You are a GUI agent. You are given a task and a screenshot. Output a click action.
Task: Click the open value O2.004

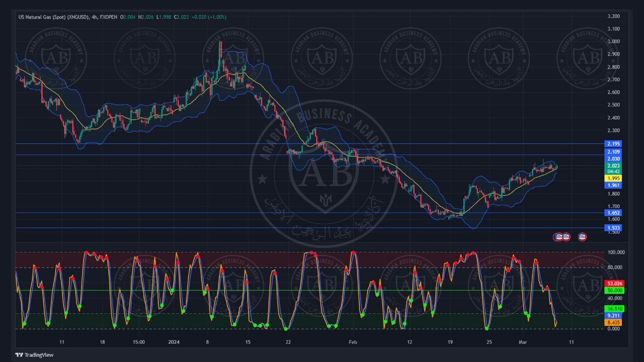(128, 17)
